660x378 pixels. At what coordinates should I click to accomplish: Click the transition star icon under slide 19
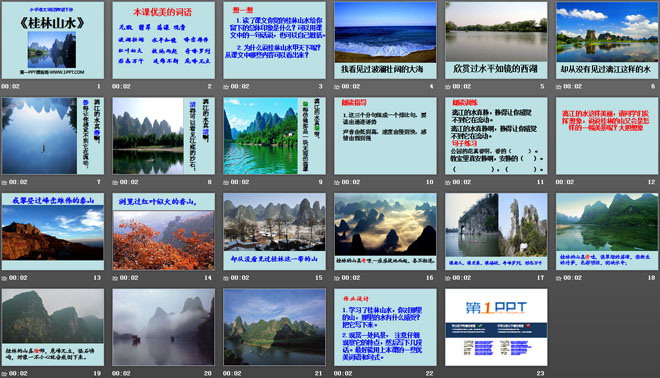pyautogui.click(x=4, y=373)
